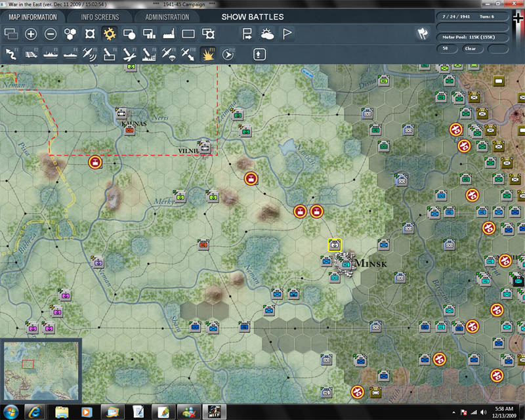Viewport: 525px width, 420px height.
Task: Click F12 circular arrow icon
Action: click(228, 54)
